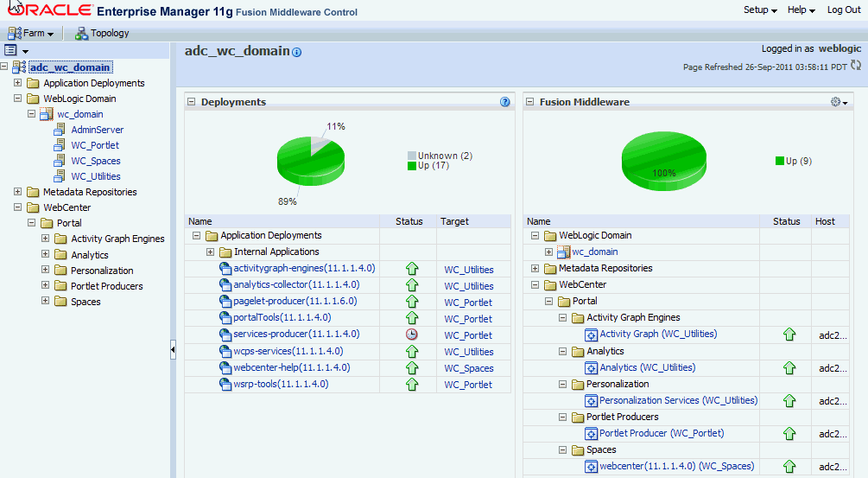The width and height of the screenshot is (868, 478).
Task: Click the wcps-services application icon
Action: [x=225, y=351]
